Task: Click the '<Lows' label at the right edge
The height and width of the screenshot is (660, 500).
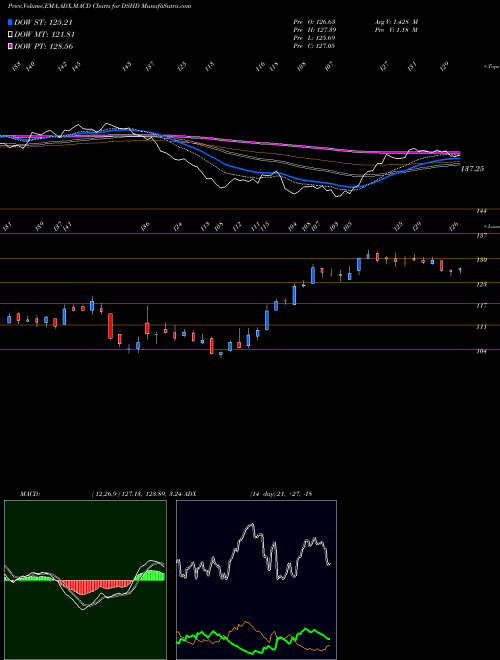Action: [491, 226]
